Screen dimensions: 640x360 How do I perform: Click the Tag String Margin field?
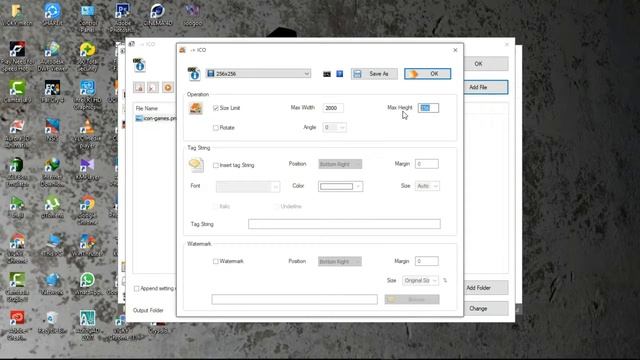427,164
